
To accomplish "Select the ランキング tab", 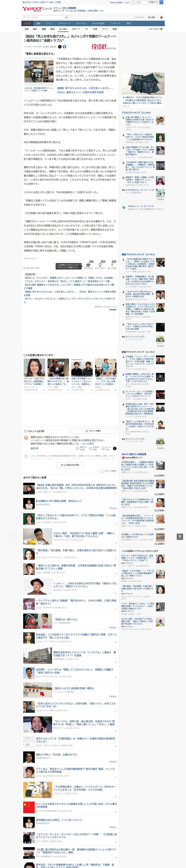I will click(115, 24).
